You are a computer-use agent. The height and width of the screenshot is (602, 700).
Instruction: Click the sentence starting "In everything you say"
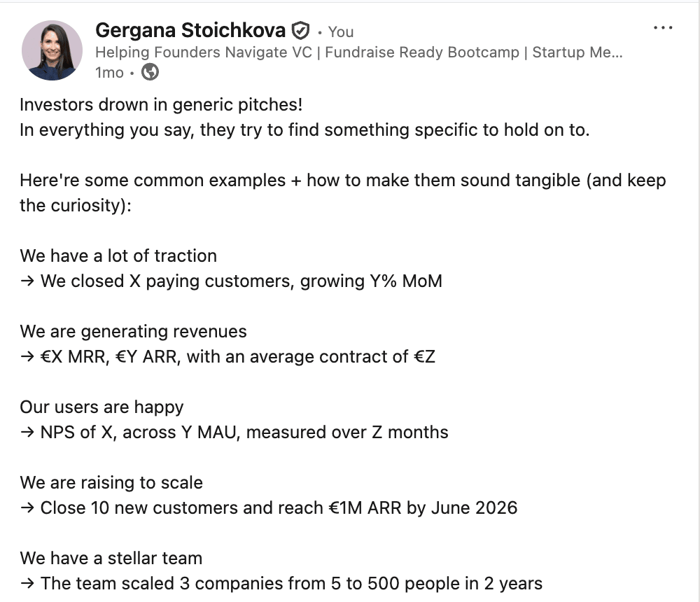pos(304,130)
